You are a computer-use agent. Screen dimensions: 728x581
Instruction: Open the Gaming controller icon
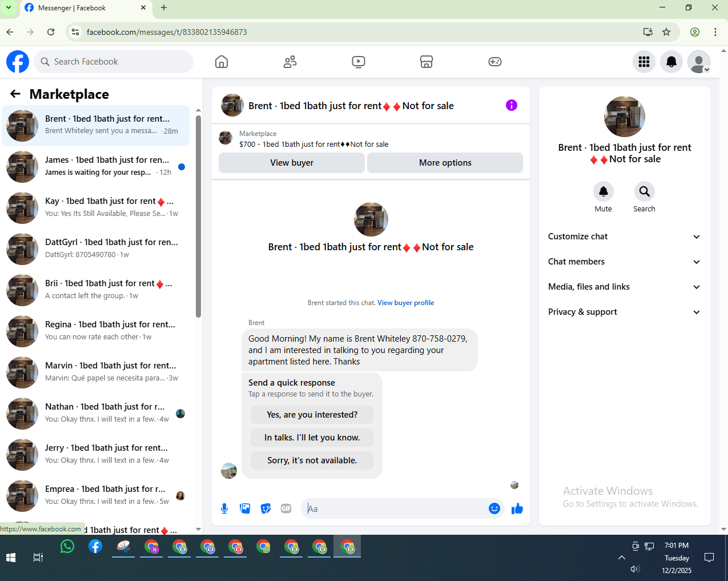click(495, 62)
